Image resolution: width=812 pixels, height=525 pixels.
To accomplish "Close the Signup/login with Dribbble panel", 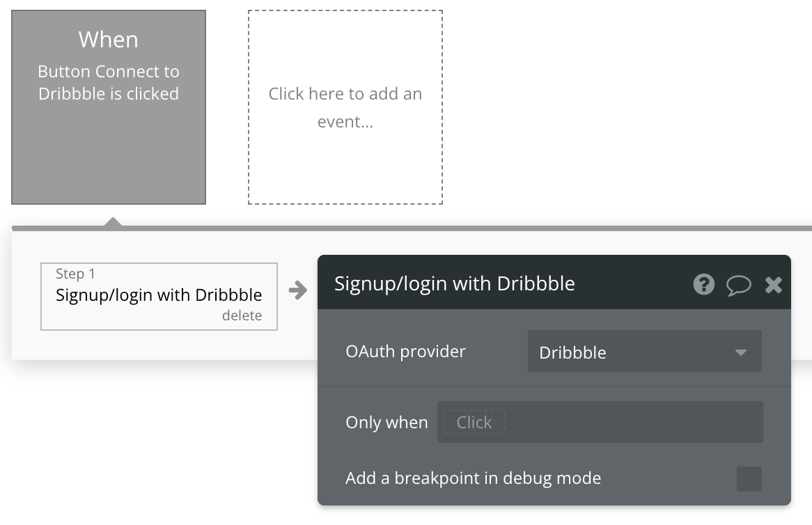I will tap(774, 284).
